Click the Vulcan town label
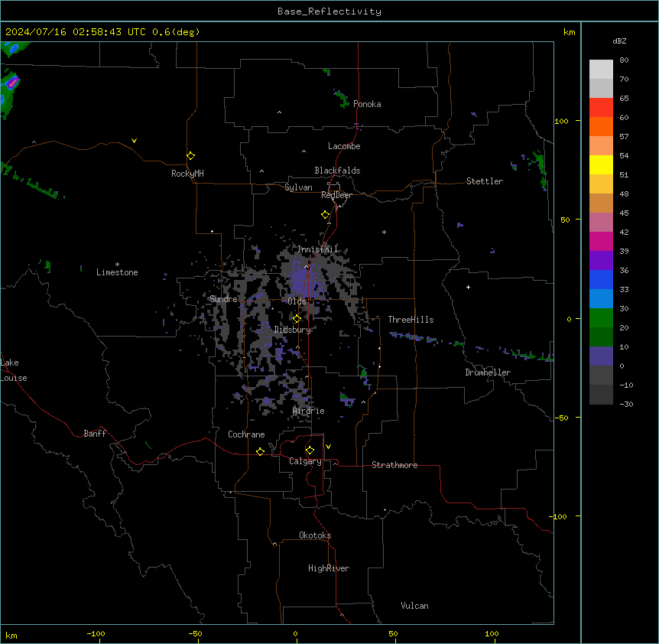The height and width of the screenshot is (644, 659). [x=414, y=606]
